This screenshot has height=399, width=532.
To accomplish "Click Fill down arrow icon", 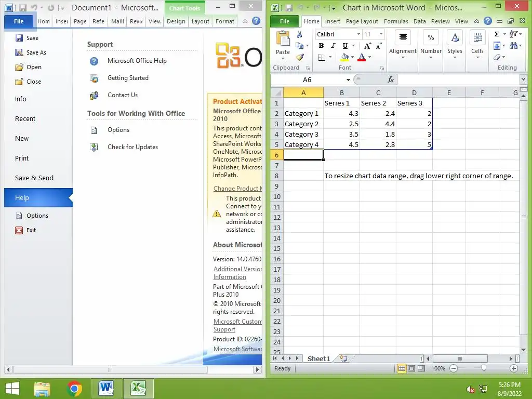I will (x=497, y=46).
